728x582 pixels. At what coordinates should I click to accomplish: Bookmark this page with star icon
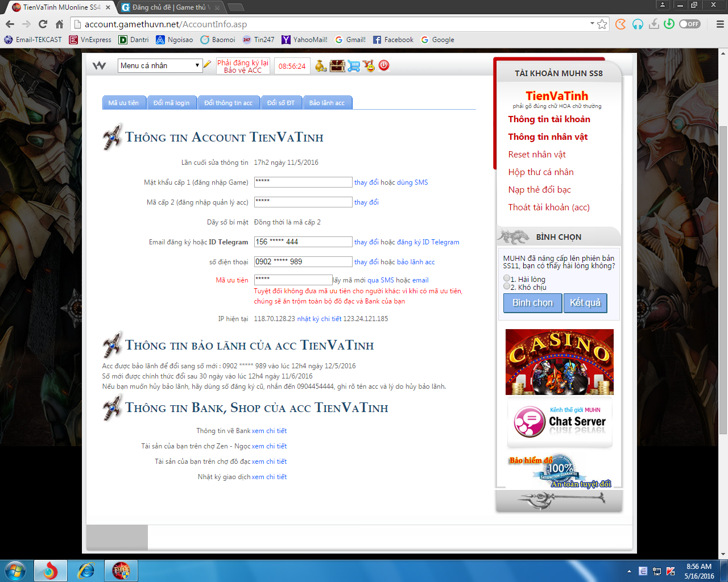(x=602, y=24)
